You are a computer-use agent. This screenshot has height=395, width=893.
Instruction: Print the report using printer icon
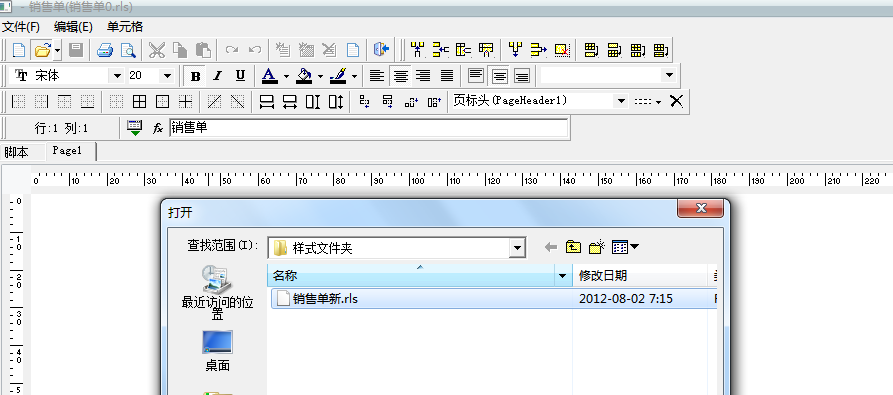coord(105,50)
